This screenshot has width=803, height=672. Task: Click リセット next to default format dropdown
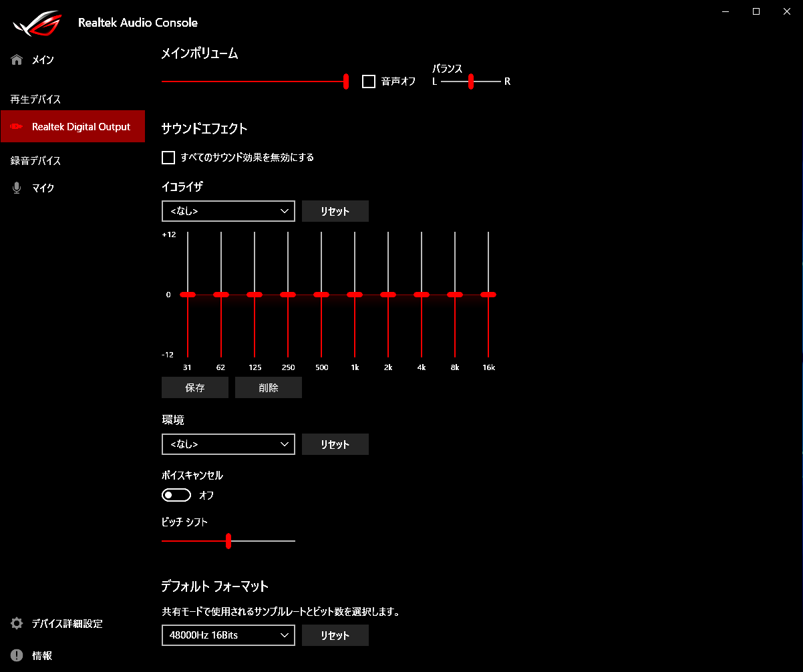(x=335, y=635)
